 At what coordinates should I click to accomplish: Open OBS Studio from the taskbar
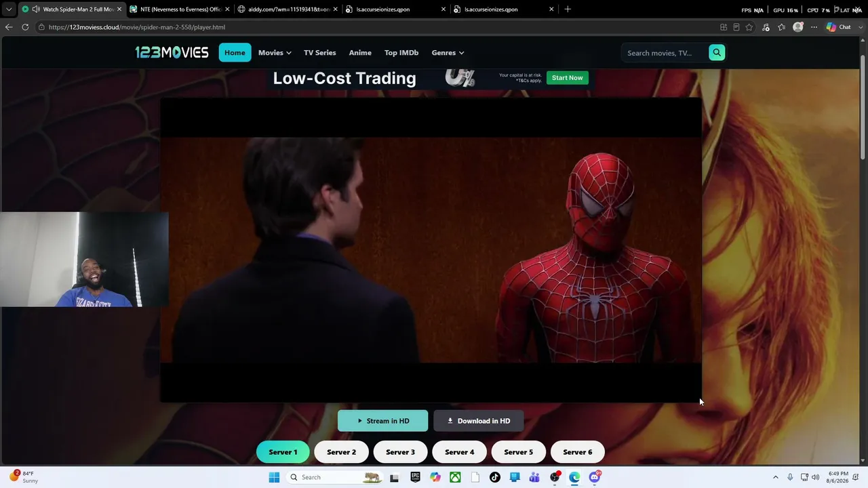(555, 477)
